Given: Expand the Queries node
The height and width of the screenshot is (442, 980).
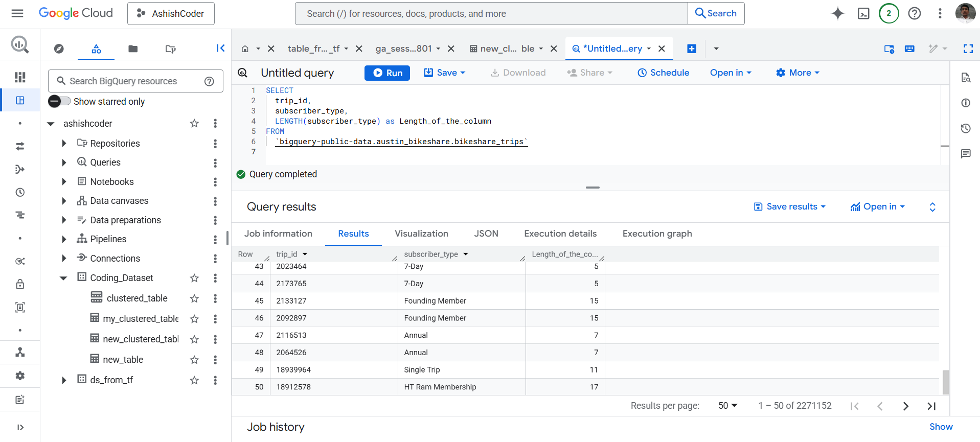Looking at the screenshot, I should 64,162.
